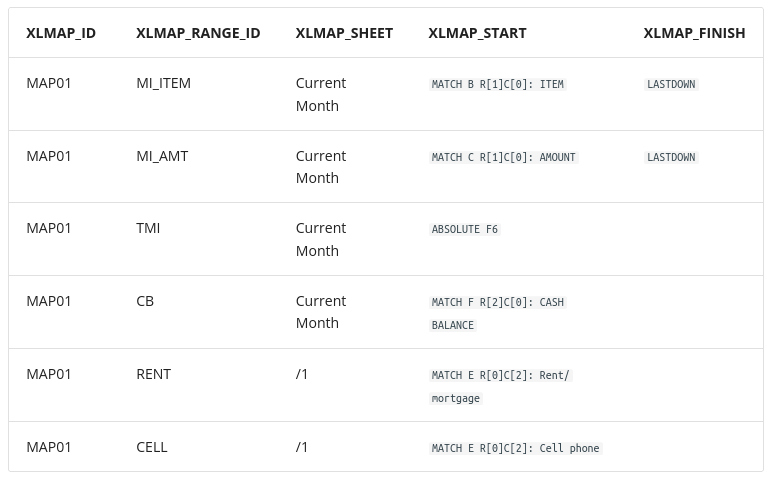Select the CELL range ID cell

click(152, 447)
